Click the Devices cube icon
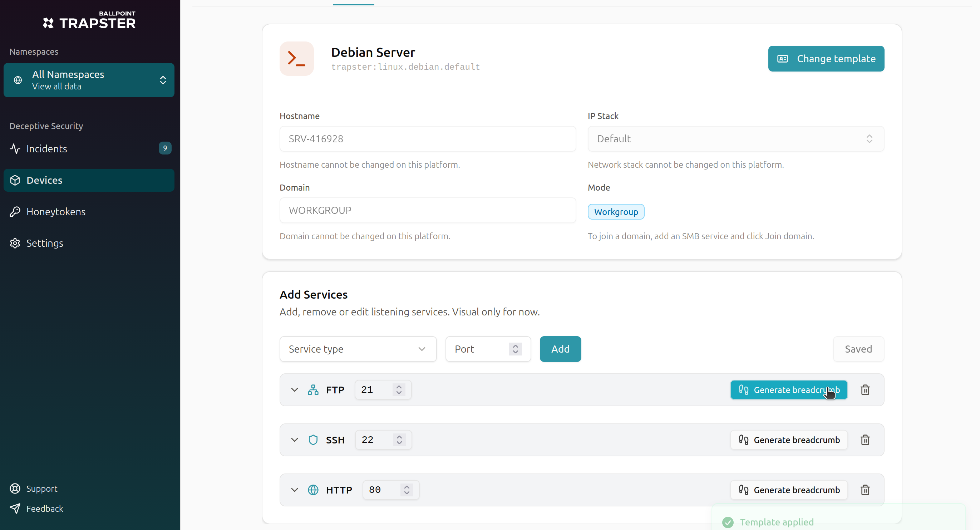 (15, 180)
